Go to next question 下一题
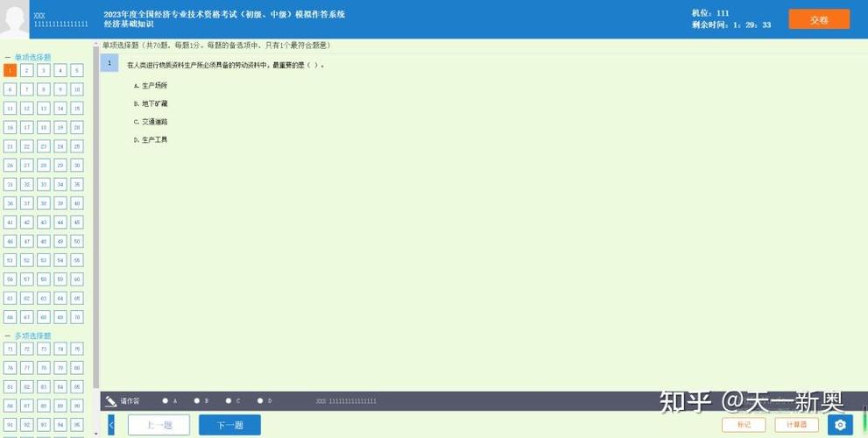 [229, 425]
